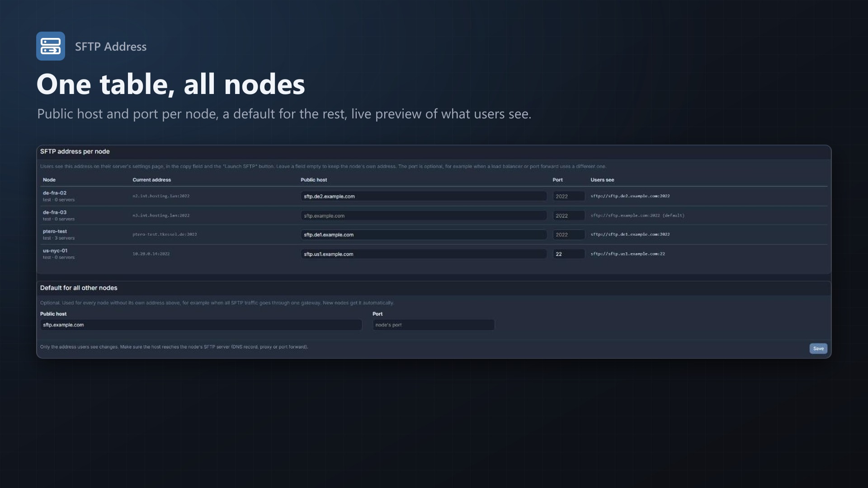This screenshot has width=868, height=488.
Task: Focus the us-nyc-01 port field showing 22
Action: (x=569, y=254)
